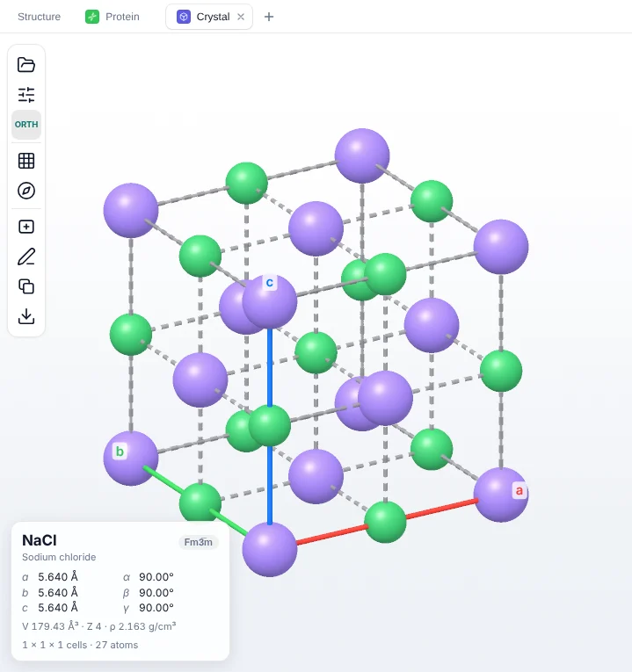Click the blue c axis label
The width and height of the screenshot is (632, 672).
click(x=270, y=283)
